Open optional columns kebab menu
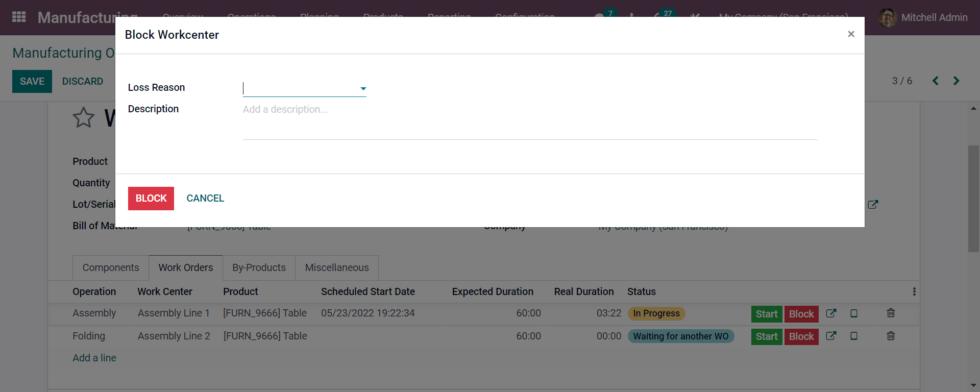The height and width of the screenshot is (392, 980). (914, 291)
